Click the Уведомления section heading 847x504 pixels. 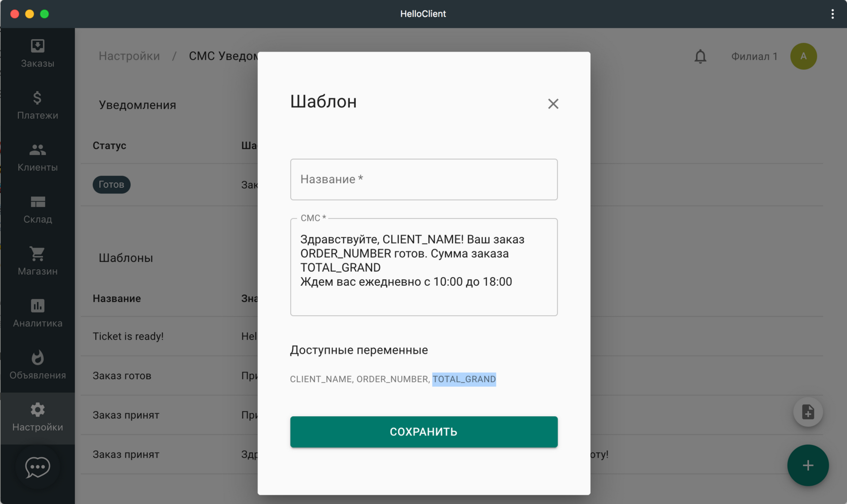(x=137, y=105)
